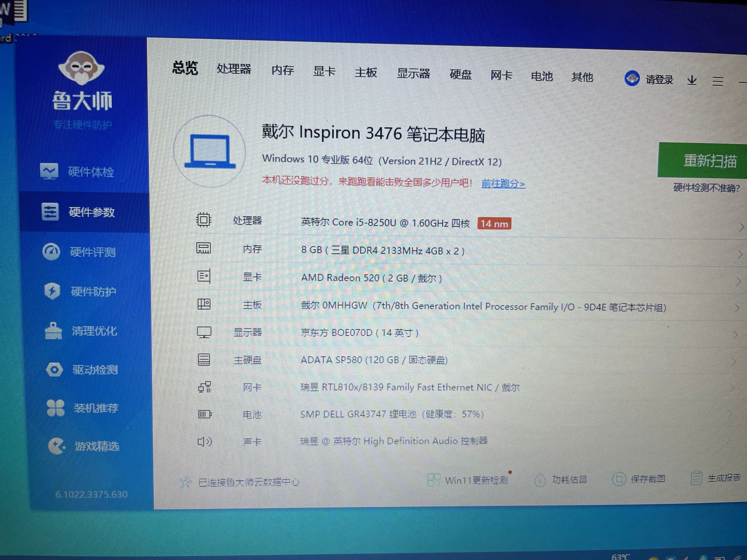Switch to the 显示器 tab

click(413, 74)
